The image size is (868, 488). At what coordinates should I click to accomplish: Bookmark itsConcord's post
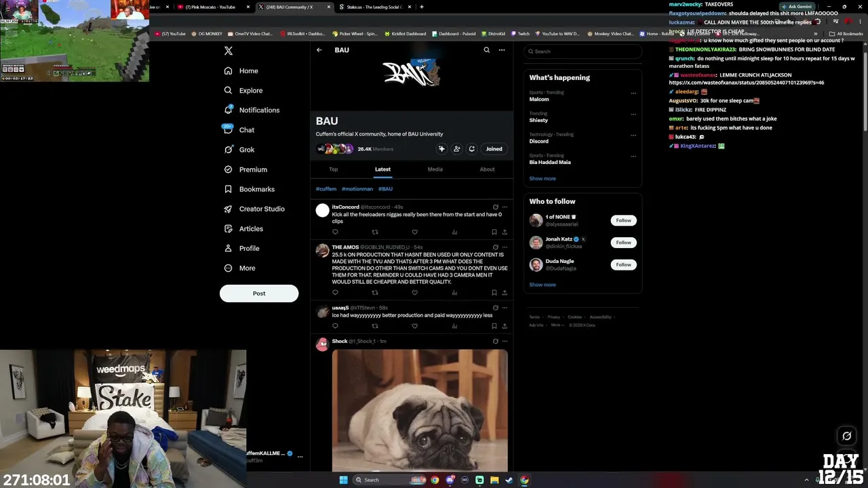click(494, 232)
